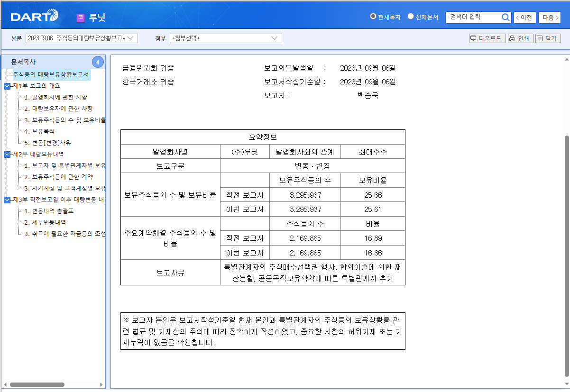
Task: Click the 25.66 보유비율 cell
Action: pyautogui.click(x=373, y=195)
